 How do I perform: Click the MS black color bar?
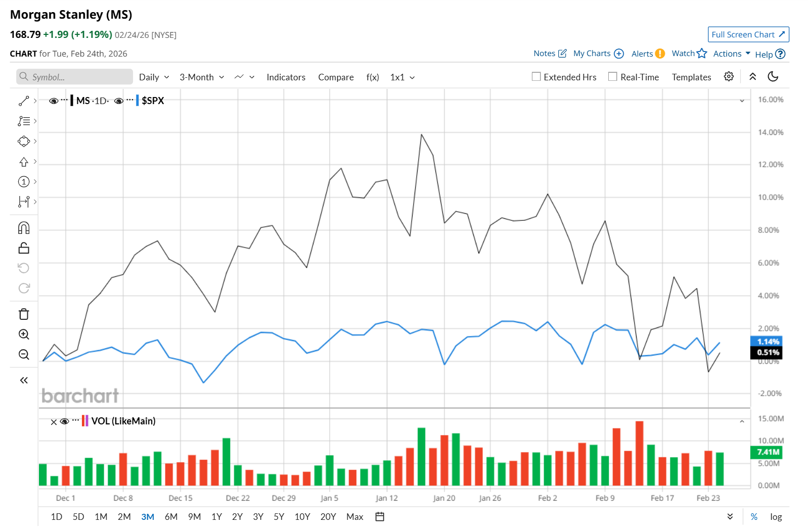(x=72, y=100)
